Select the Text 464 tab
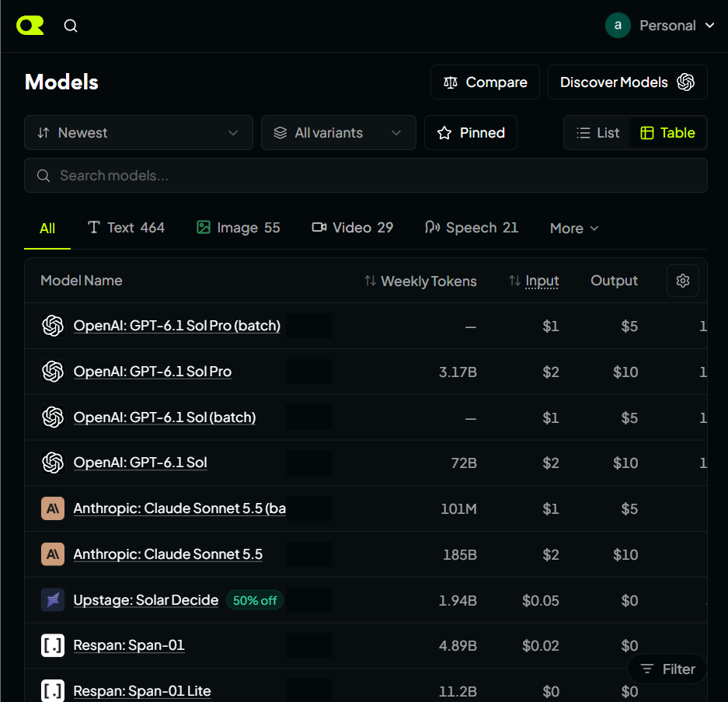The image size is (728, 702). pos(127,228)
